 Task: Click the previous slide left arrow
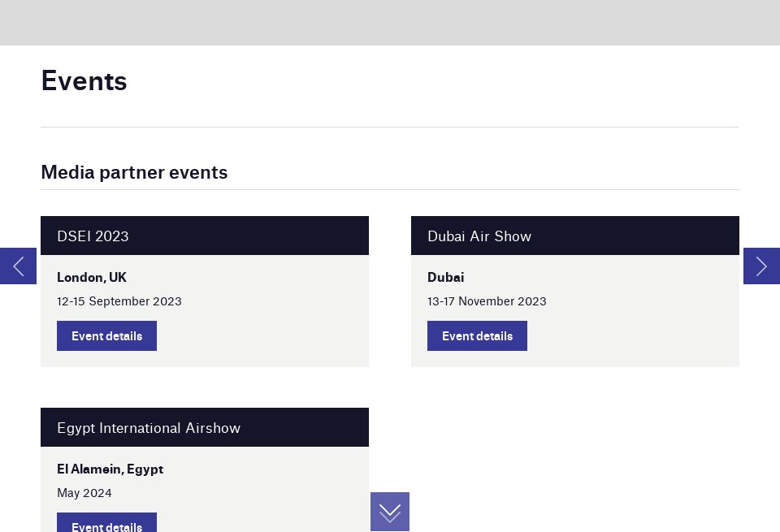click(18, 266)
